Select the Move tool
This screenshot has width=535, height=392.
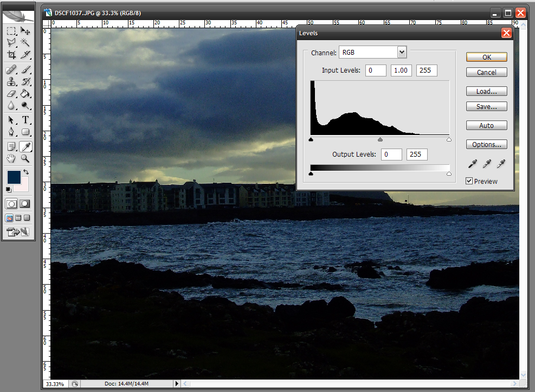pyautogui.click(x=25, y=31)
